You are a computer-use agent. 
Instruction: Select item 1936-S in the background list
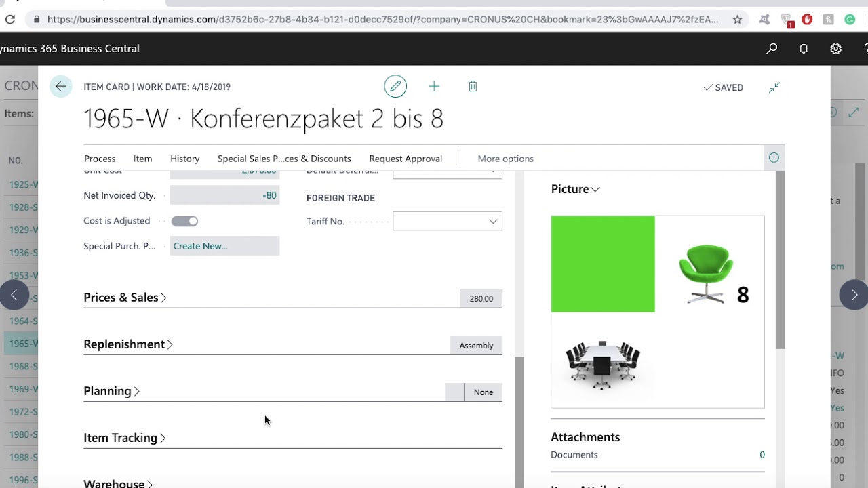click(24, 252)
